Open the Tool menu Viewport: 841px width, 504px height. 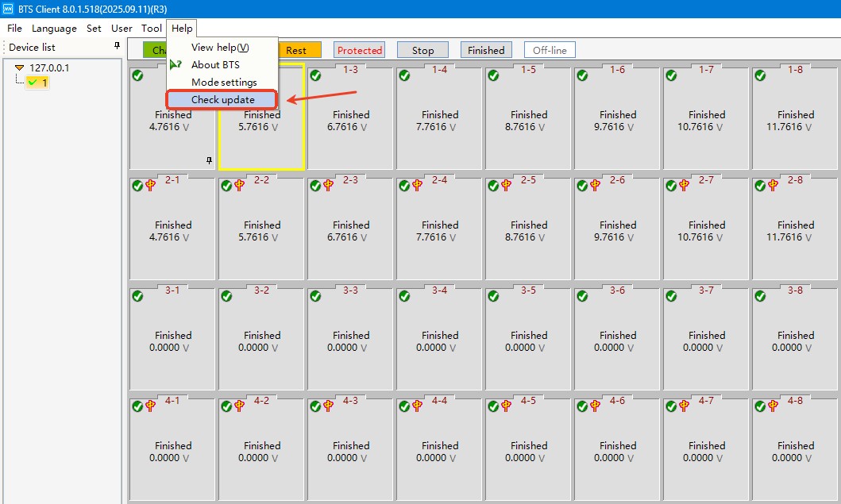click(151, 29)
